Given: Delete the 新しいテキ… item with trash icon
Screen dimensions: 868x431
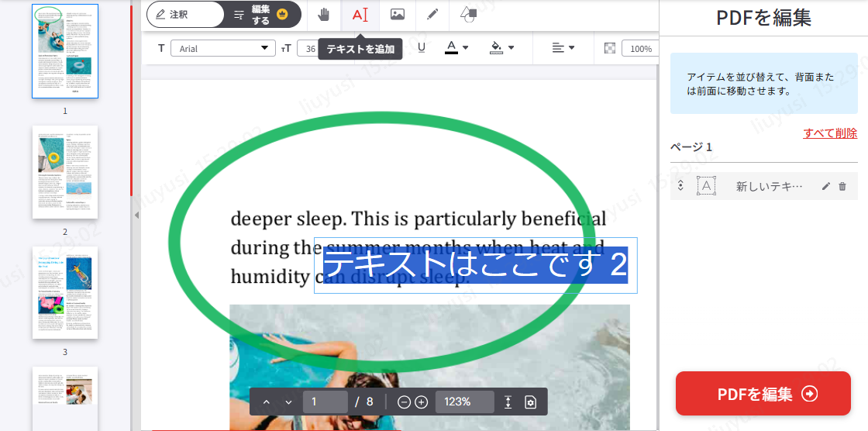Looking at the screenshot, I should click(x=842, y=186).
